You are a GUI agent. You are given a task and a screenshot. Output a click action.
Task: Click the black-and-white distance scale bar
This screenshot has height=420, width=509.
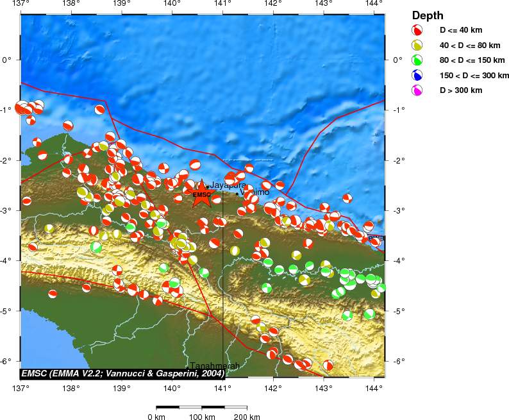(202, 407)
